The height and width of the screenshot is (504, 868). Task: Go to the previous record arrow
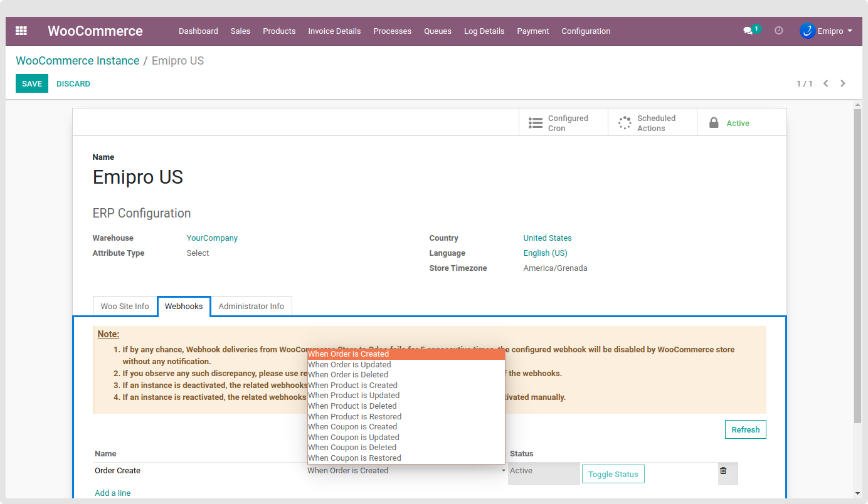click(x=826, y=83)
